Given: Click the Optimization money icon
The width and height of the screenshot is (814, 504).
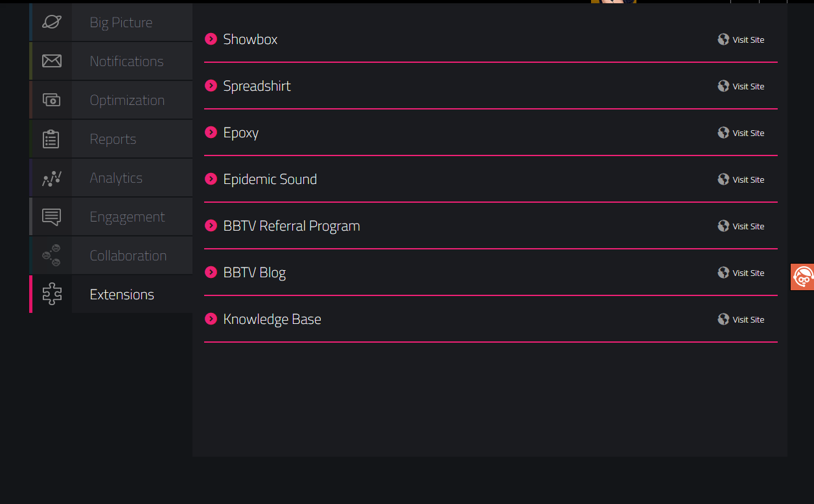Looking at the screenshot, I should coord(52,100).
